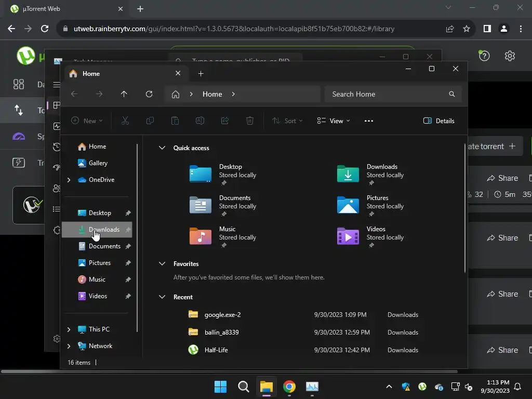
Task: Click the Share icon in File Explorer toolbar
Action: (224, 121)
